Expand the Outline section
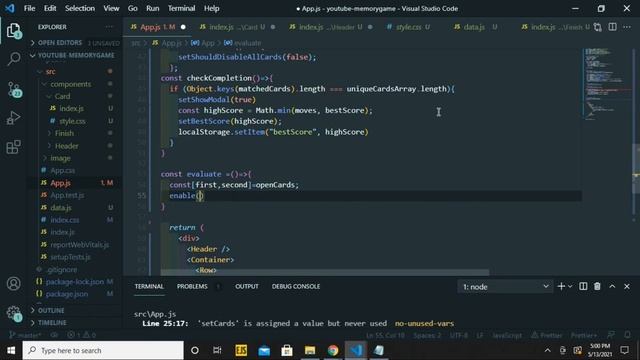 [x=75, y=310]
